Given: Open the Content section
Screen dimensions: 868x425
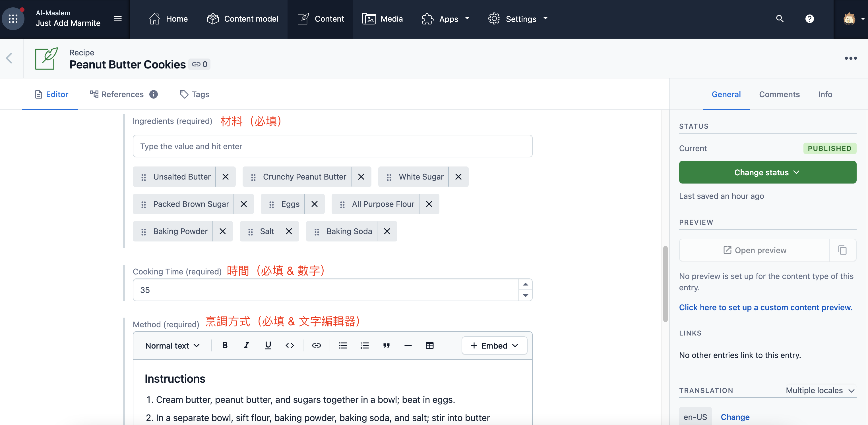Looking at the screenshot, I should 321,19.
